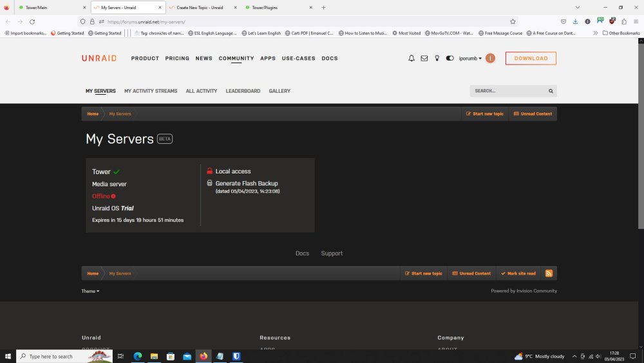Open the COMMUNITY menu

coord(236,59)
